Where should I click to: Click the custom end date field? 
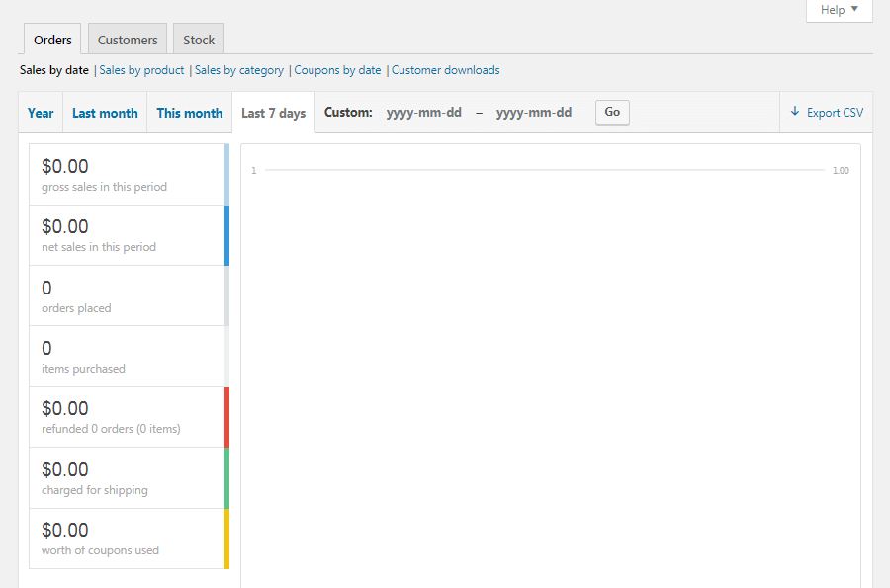coord(534,112)
